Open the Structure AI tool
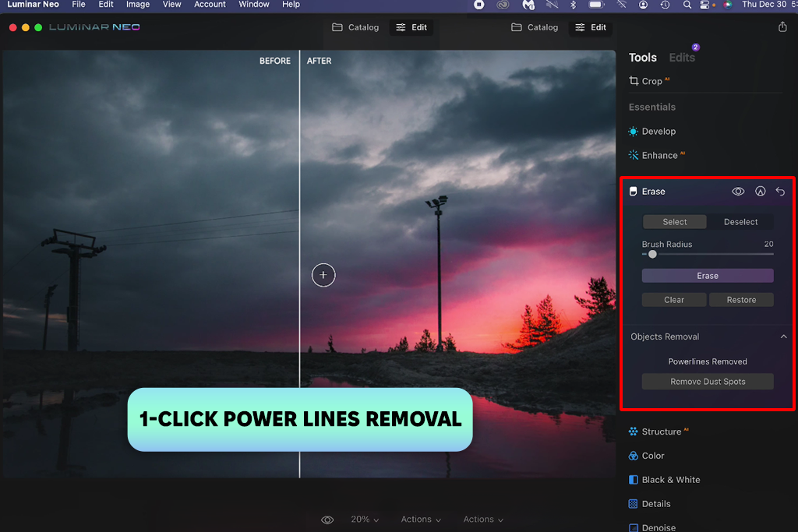 (659, 432)
